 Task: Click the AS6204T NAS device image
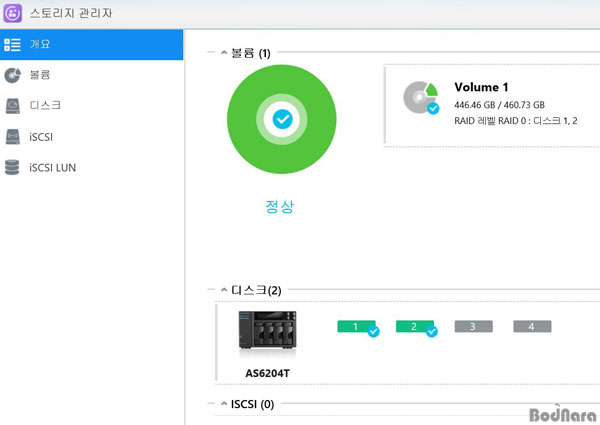click(267, 334)
